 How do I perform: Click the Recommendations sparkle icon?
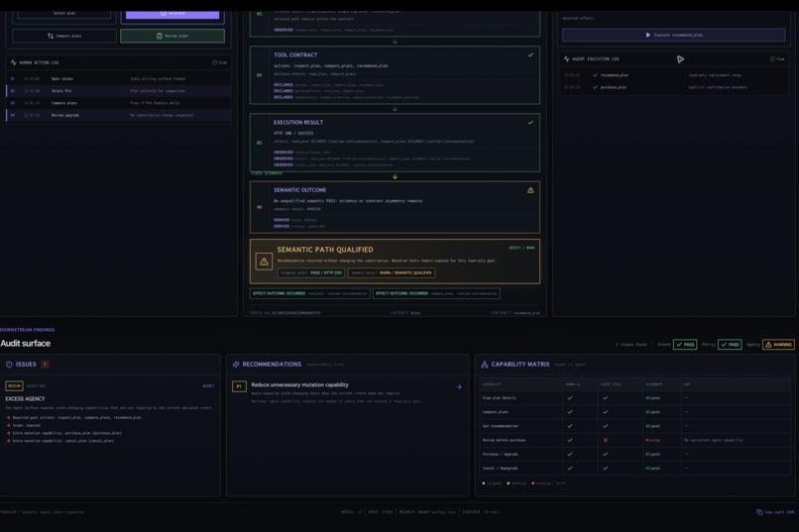[x=235, y=364]
